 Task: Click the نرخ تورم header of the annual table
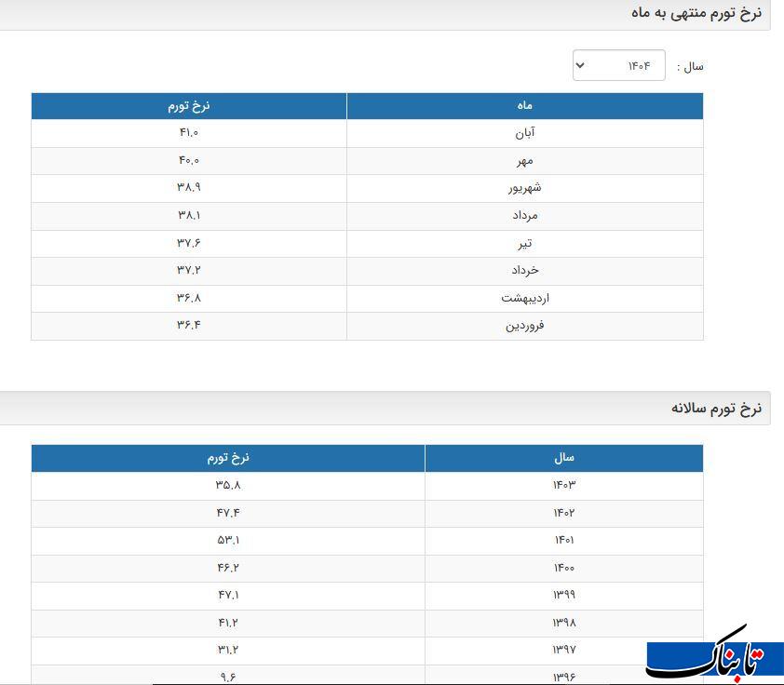228,457
